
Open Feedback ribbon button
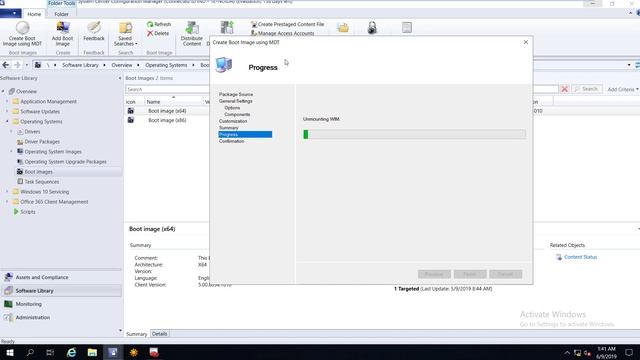(94, 31)
